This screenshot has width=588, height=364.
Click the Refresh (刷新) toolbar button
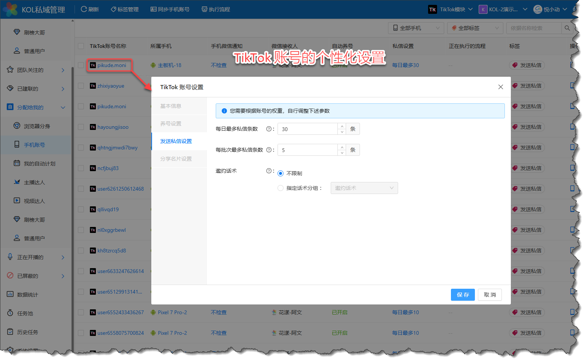tap(90, 9)
